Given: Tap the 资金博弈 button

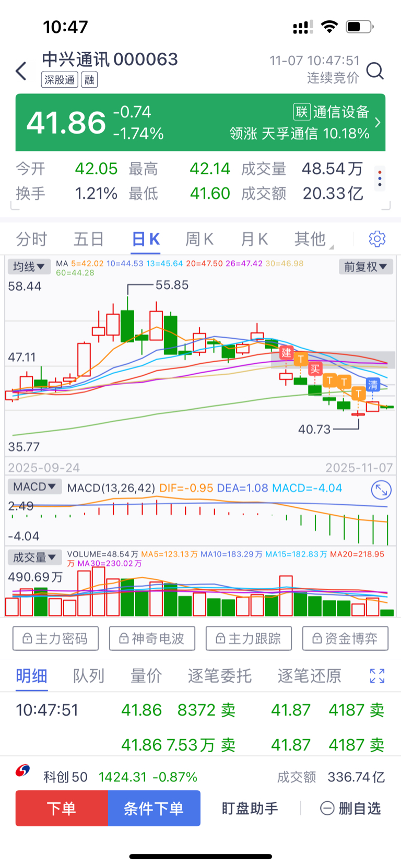Looking at the screenshot, I should (345, 638).
